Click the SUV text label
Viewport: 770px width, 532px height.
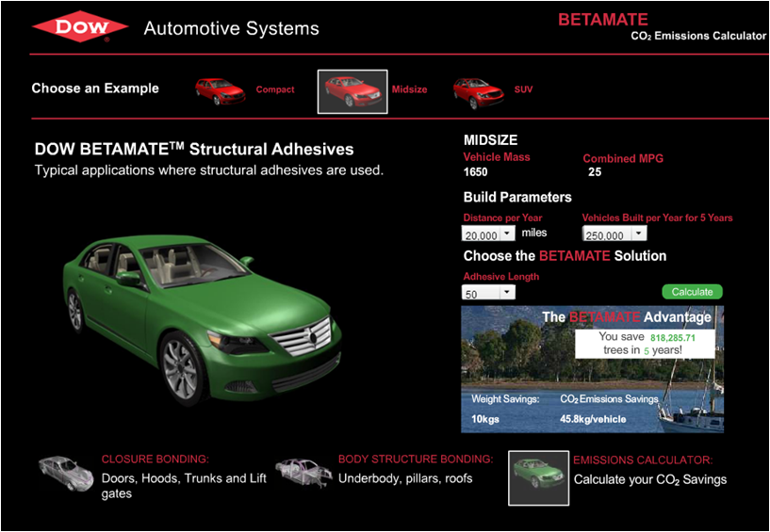click(x=523, y=90)
